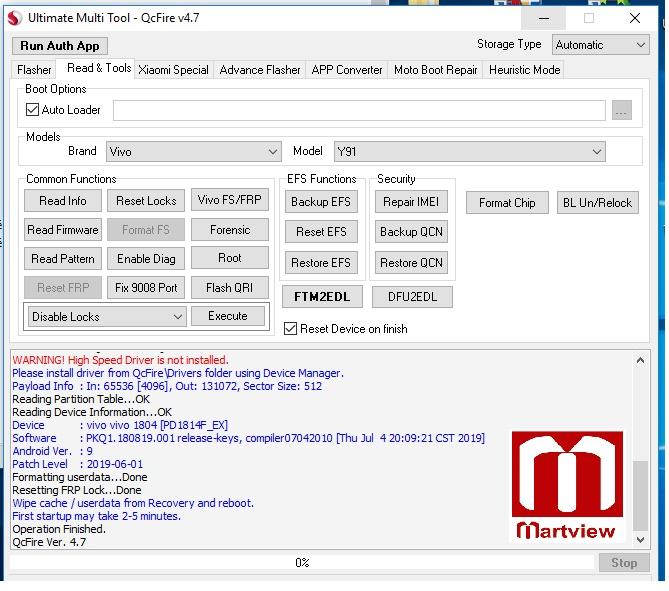Click the Execute button
Image resolution: width=669 pixels, height=591 pixels.
(x=228, y=316)
